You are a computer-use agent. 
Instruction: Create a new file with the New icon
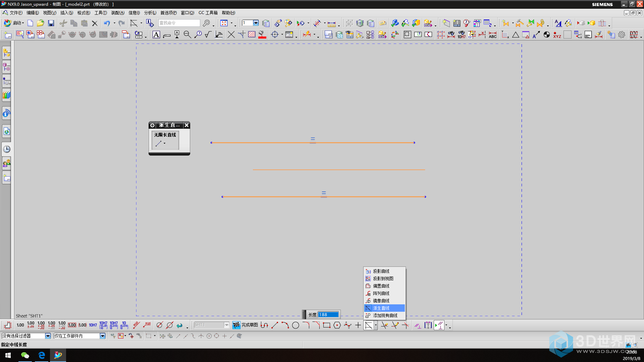(x=30, y=23)
